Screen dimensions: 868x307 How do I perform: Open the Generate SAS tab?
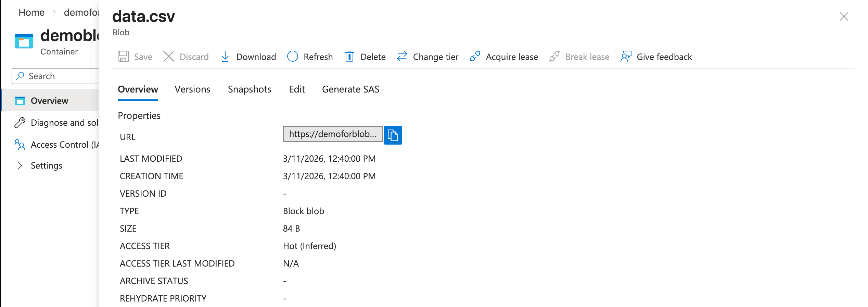(x=351, y=89)
